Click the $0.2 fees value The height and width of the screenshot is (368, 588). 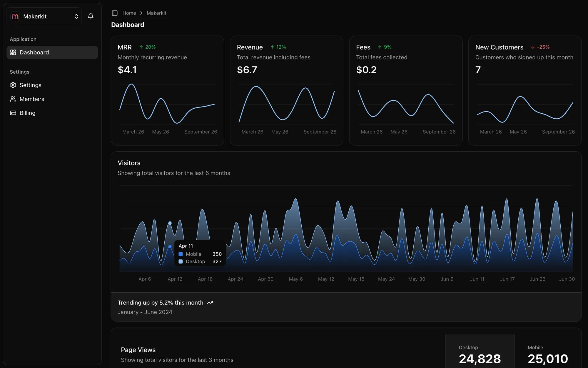click(366, 70)
